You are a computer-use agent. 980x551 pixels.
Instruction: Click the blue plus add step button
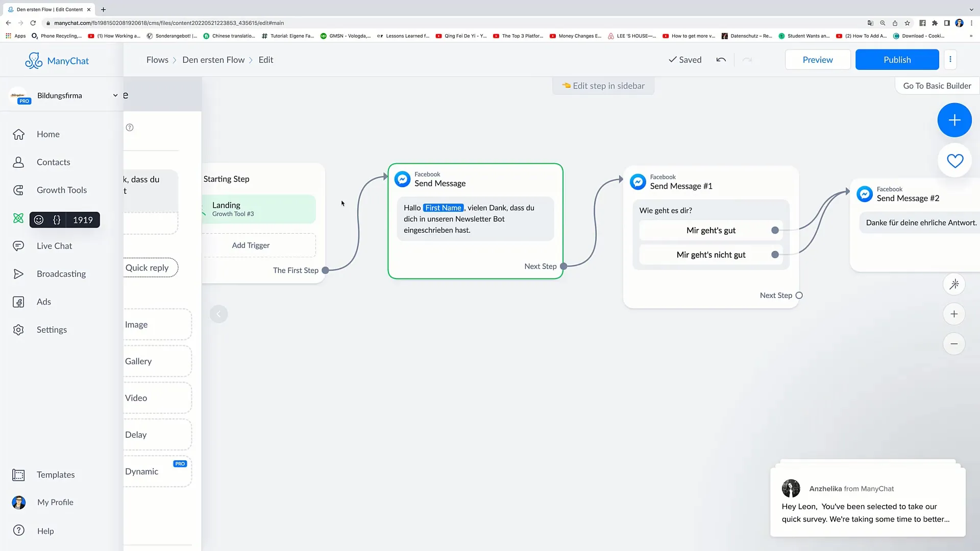pos(954,119)
